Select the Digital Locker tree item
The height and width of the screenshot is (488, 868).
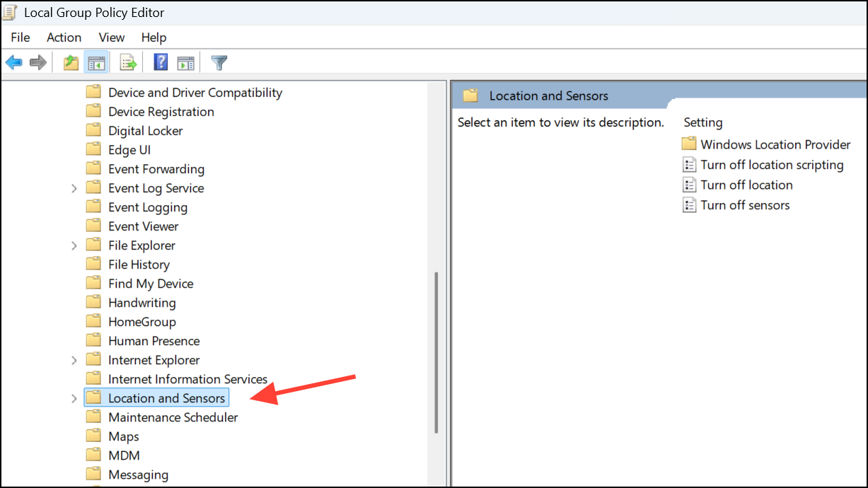pos(145,130)
